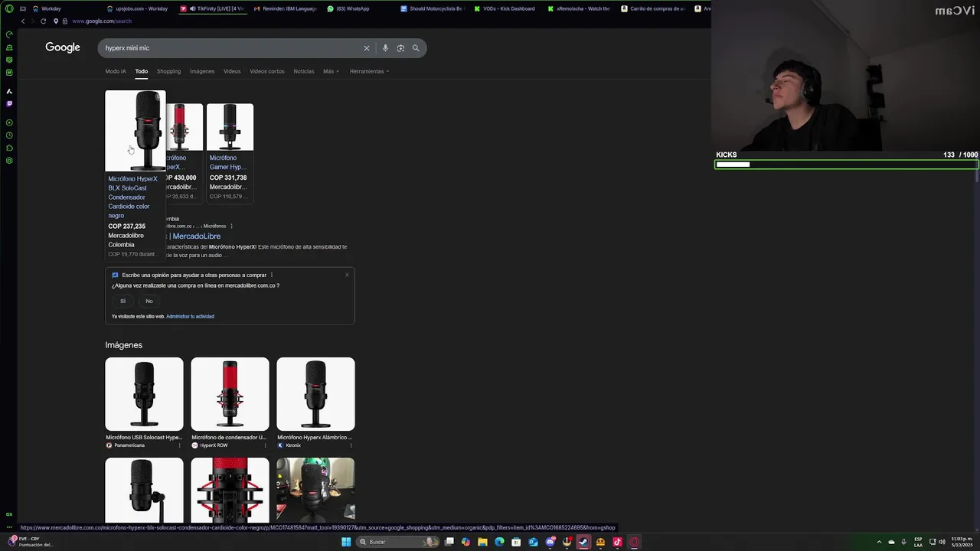Open Outlook from taskbar
Viewport: 980px width, 551px height.
(x=533, y=542)
